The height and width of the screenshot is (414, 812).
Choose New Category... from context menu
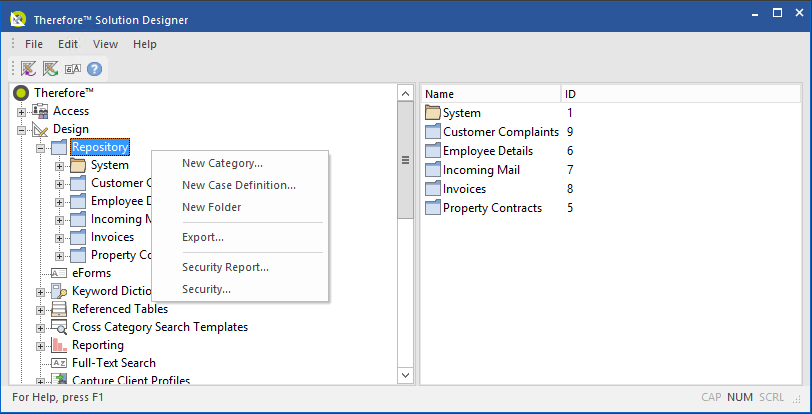240,163
